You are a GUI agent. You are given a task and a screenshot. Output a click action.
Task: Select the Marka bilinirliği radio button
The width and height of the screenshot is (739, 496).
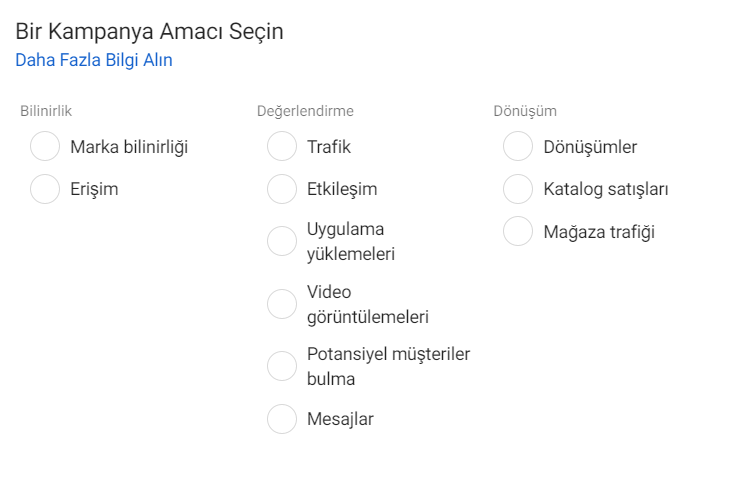[45, 147]
